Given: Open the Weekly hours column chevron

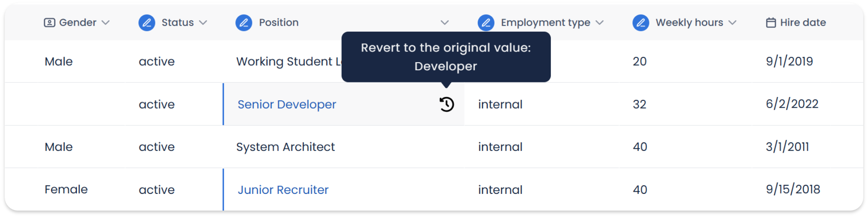Looking at the screenshot, I should [x=732, y=23].
